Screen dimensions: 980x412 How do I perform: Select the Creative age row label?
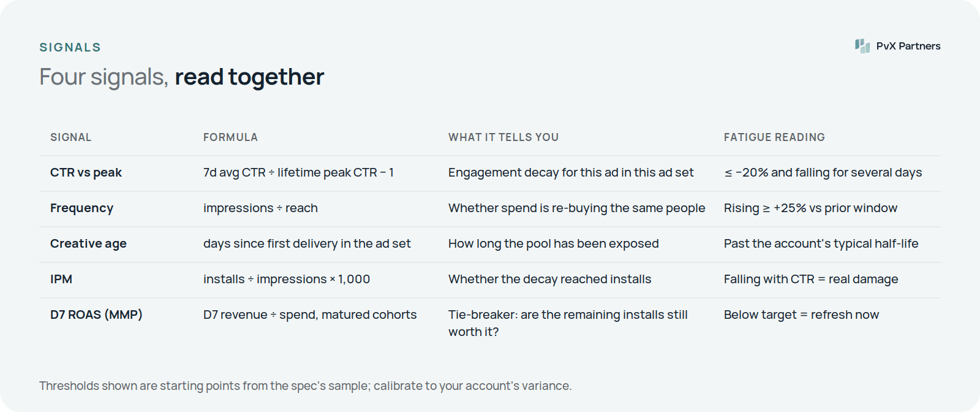(x=89, y=244)
